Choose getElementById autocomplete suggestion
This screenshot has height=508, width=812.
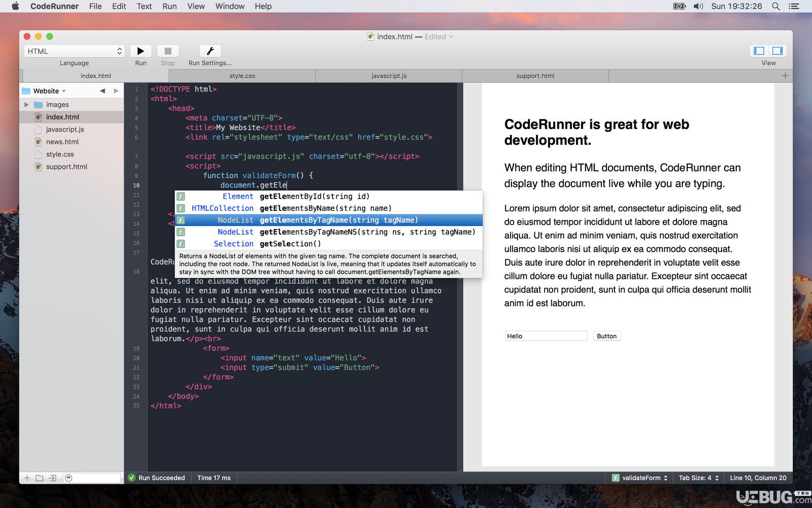pos(328,197)
